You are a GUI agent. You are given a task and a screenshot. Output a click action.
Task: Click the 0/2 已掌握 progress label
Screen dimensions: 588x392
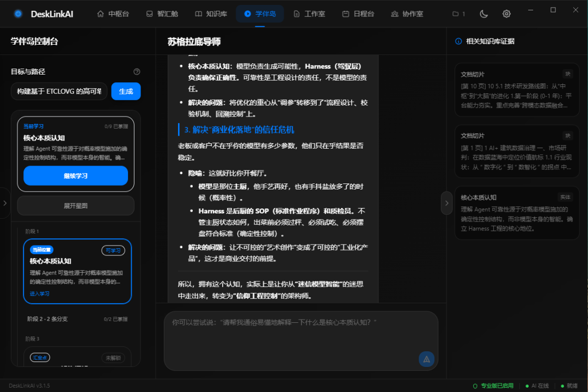[x=115, y=319]
